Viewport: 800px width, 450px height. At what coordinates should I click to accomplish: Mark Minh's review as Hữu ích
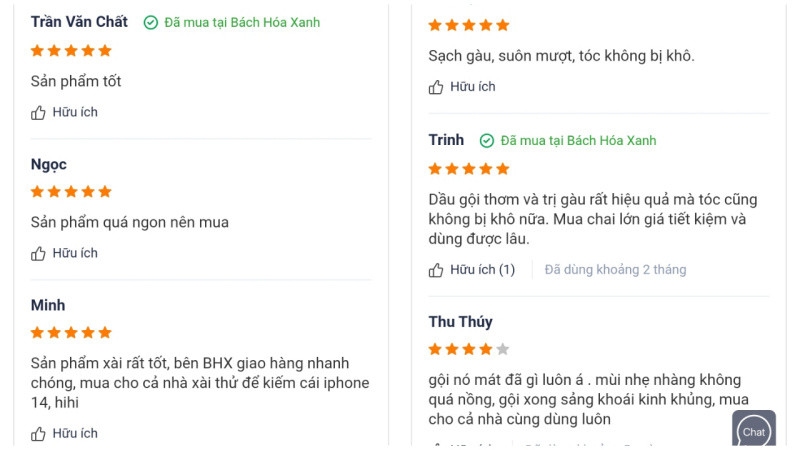pos(64,433)
